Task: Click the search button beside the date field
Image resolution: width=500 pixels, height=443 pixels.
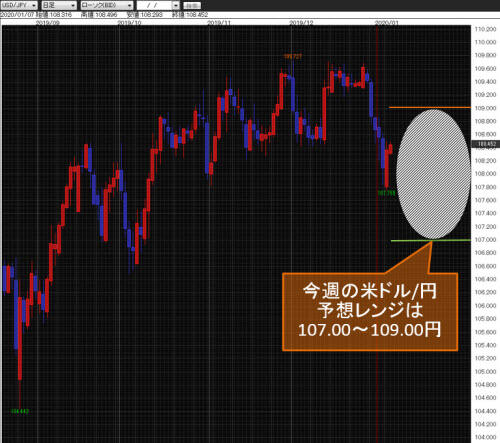Action: pyautogui.click(x=192, y=6)
